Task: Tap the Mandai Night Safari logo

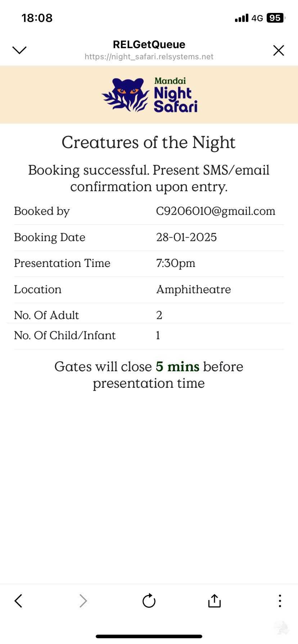Action: (x=149, y=95)
